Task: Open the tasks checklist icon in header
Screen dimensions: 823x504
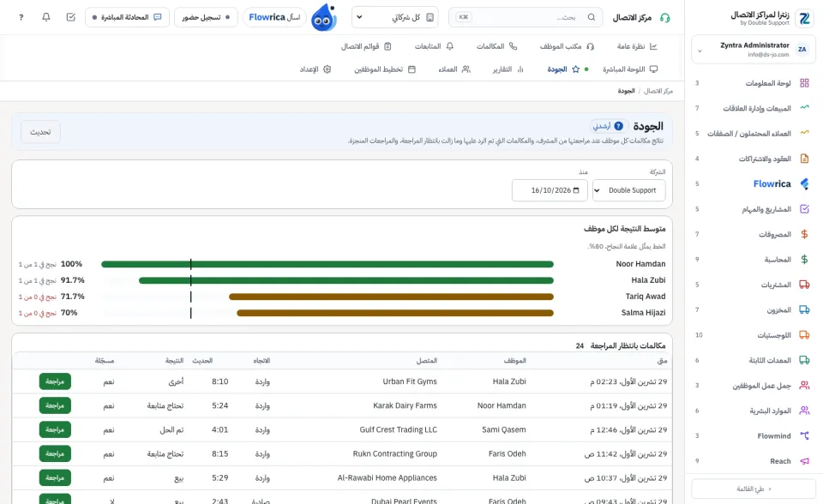Action: pos(71,17)
